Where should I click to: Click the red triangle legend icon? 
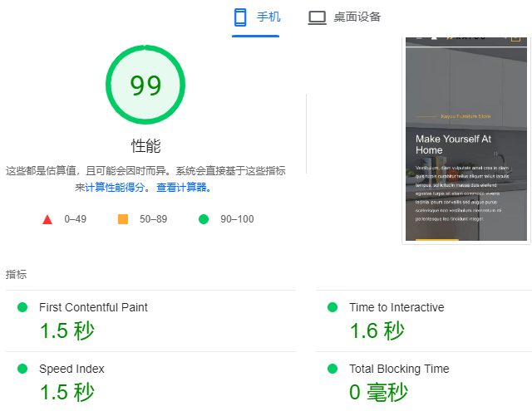click(x=47, y=219)
